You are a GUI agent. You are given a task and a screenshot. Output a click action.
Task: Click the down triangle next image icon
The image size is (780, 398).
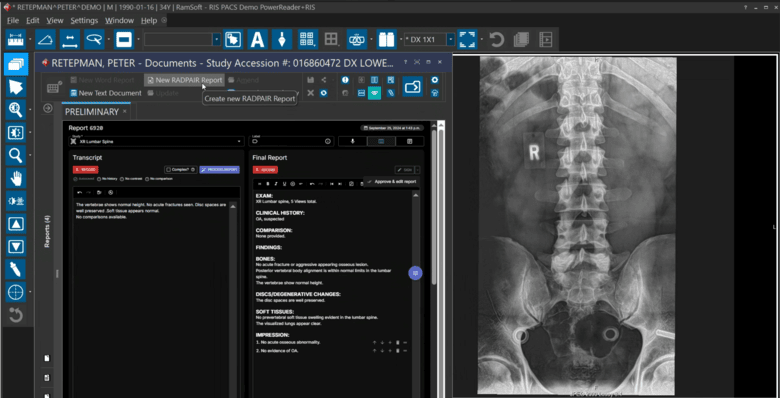pos(16,246)
